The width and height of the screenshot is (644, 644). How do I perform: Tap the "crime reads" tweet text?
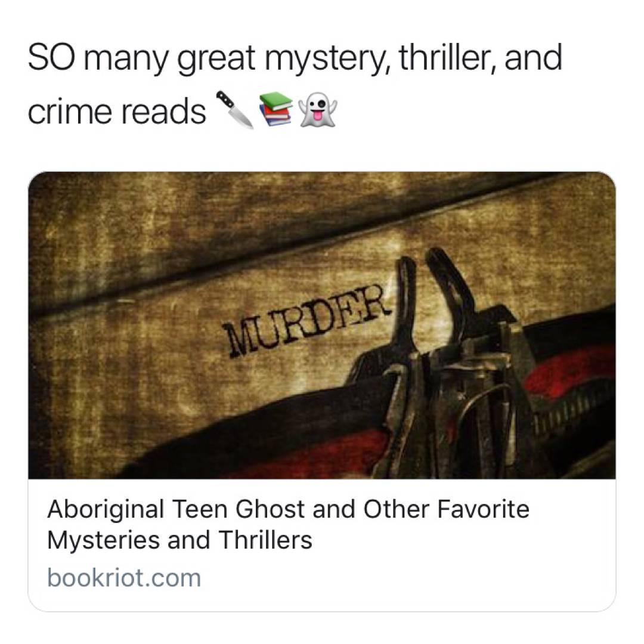click(x=117, y=112)
